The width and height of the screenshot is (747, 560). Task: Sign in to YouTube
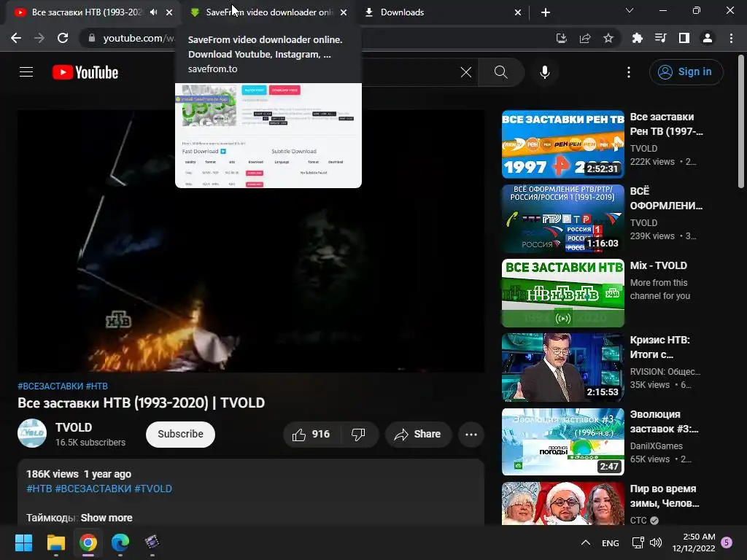(686, 72)
